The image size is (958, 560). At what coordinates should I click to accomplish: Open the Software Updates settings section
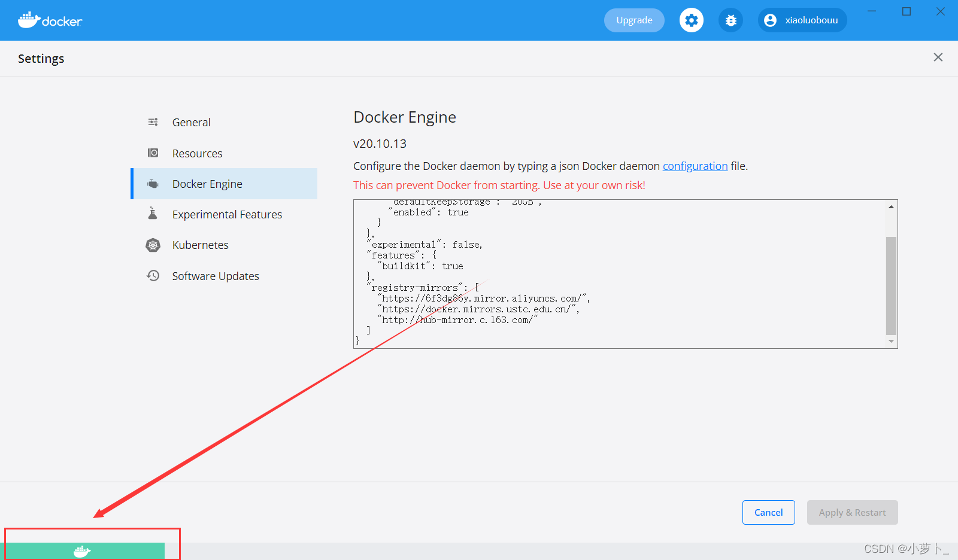coord(216,275)
